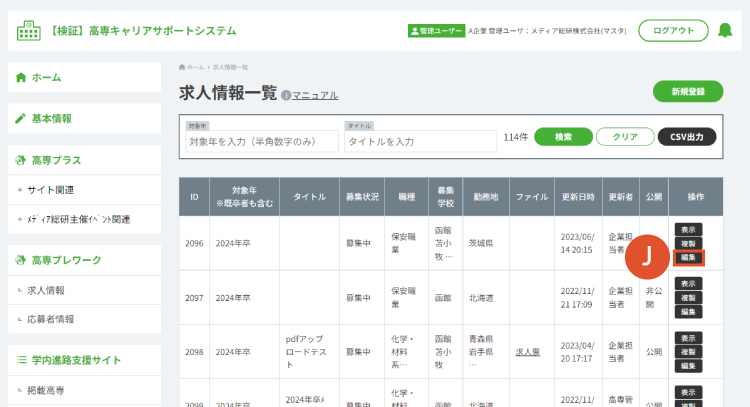The height and width of the screenshot is (407, 750).
Task: Click the タイトル column header
Action: [309, 197]
